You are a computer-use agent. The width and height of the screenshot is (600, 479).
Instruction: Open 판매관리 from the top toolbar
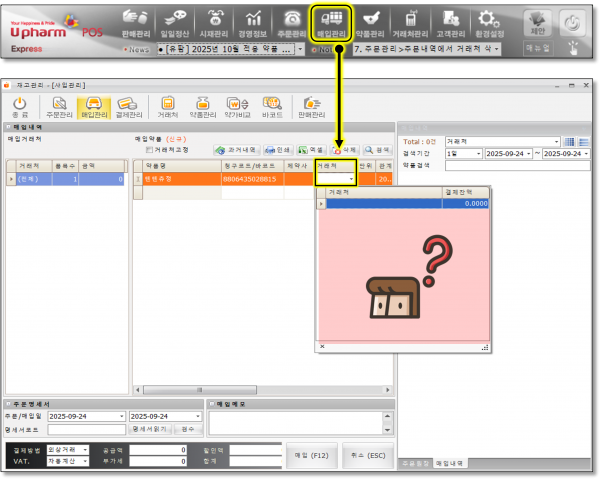click(x=137, y=23)
